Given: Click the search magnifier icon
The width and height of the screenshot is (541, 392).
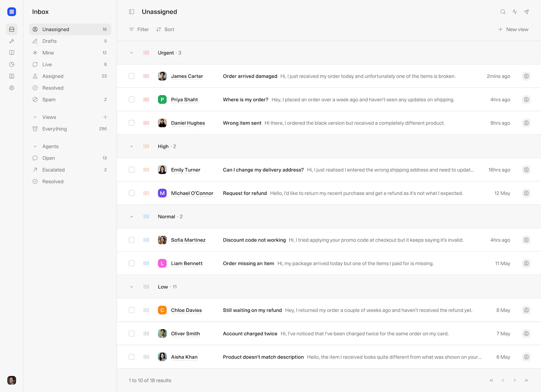Looking at the screenshot, I should point(503,12).
